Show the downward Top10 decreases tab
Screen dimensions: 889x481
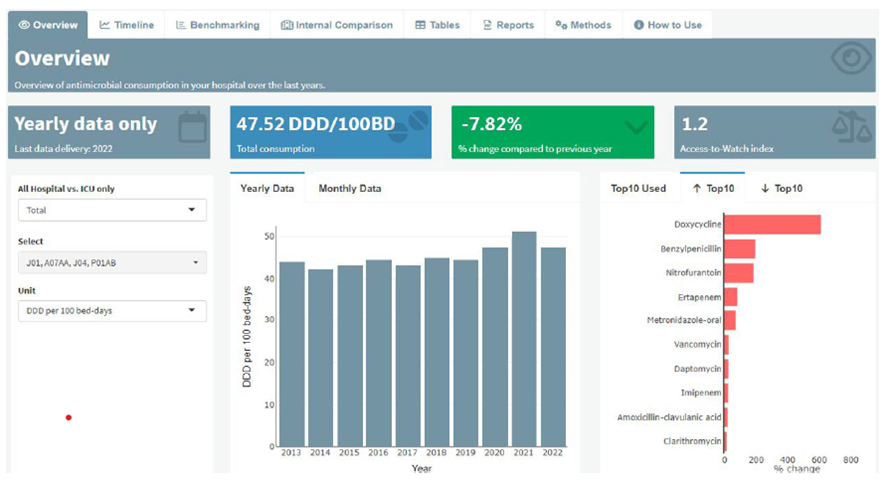click(x=782, y=188)
